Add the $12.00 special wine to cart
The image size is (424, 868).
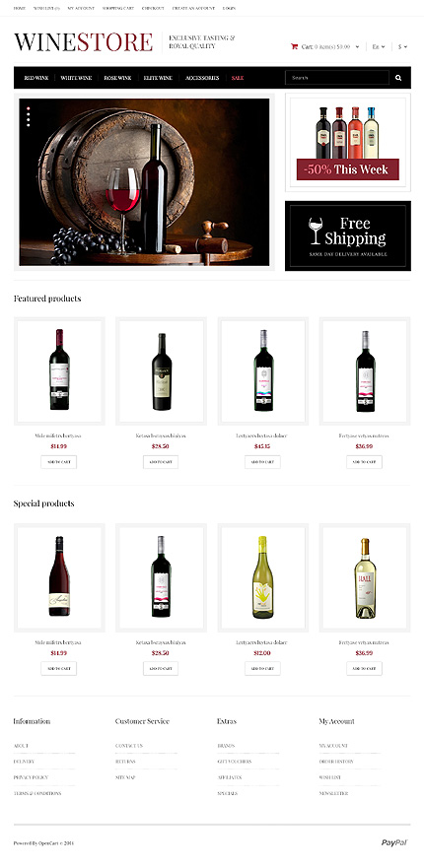(262, 668)
